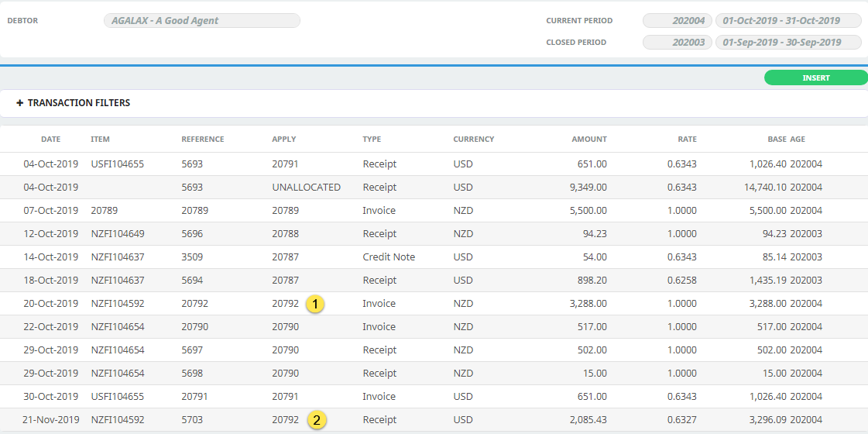Sort by the TYPE column header
This screenshot has height=434, width=868.
(372, 139)
